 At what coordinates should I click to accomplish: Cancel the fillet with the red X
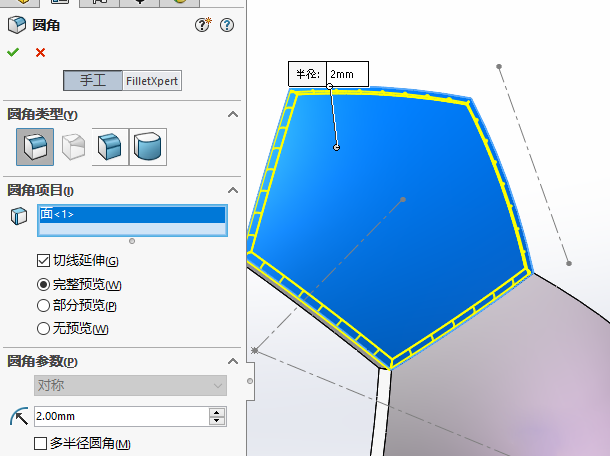click(x=40, y=52)
